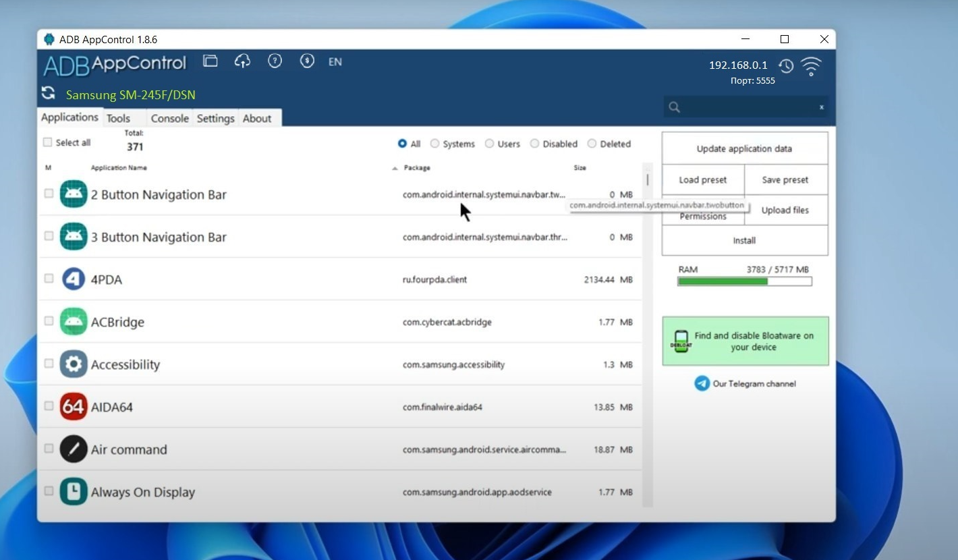Open the Console tab
This screenshot has height=560, width=958.
(169, 118)
